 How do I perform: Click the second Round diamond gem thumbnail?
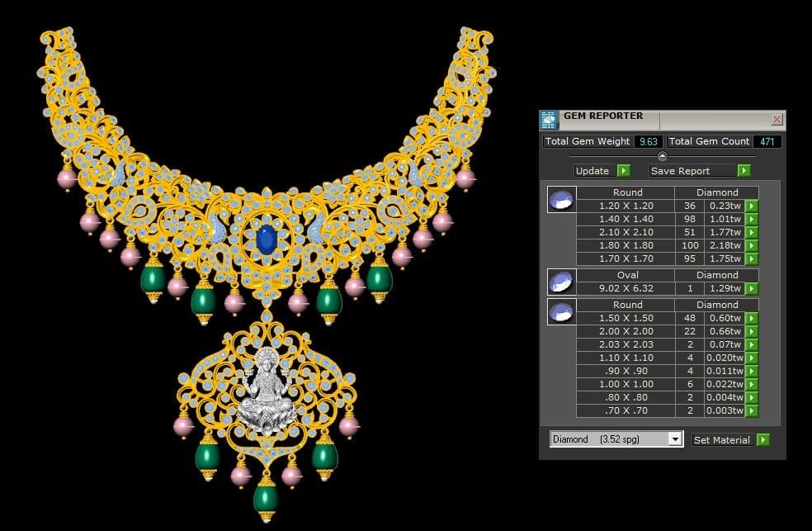561,311
